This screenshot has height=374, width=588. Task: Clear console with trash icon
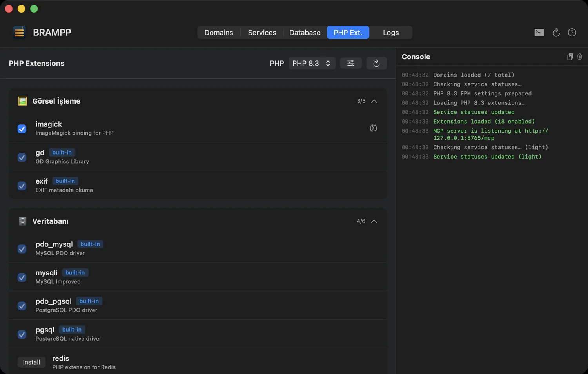point(580,57)
